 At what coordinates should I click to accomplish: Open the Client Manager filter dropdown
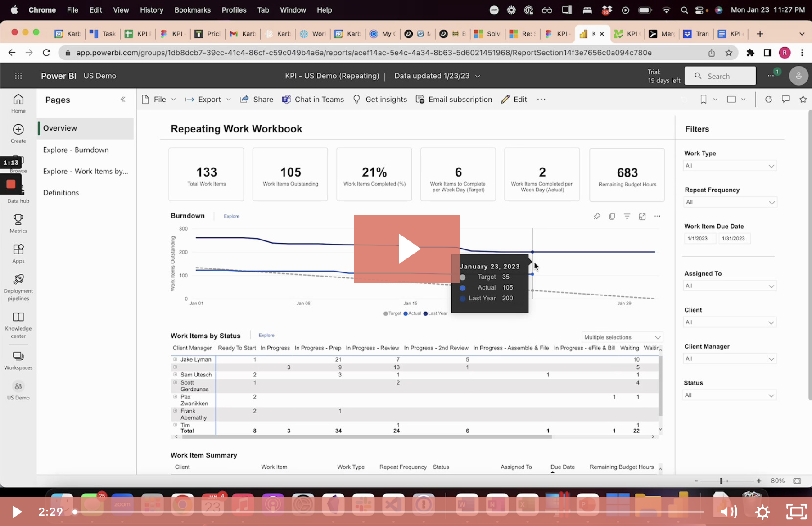(x=730, y=359)
